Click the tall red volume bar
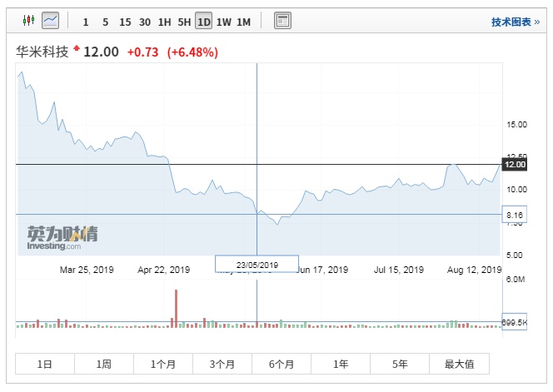 [176, 308]
